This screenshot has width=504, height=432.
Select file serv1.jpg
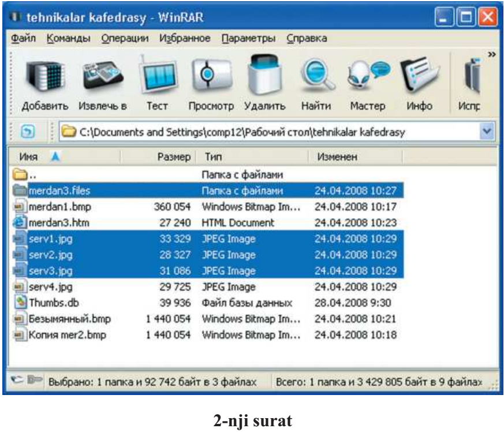point(207,239)
